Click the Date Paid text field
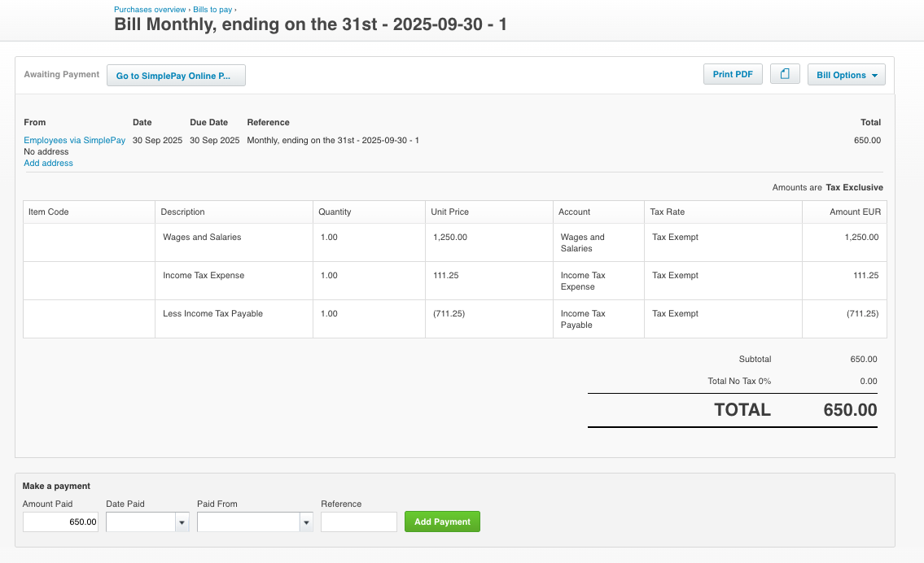Viewport: 924px width, 563px height. click(137, 522)
